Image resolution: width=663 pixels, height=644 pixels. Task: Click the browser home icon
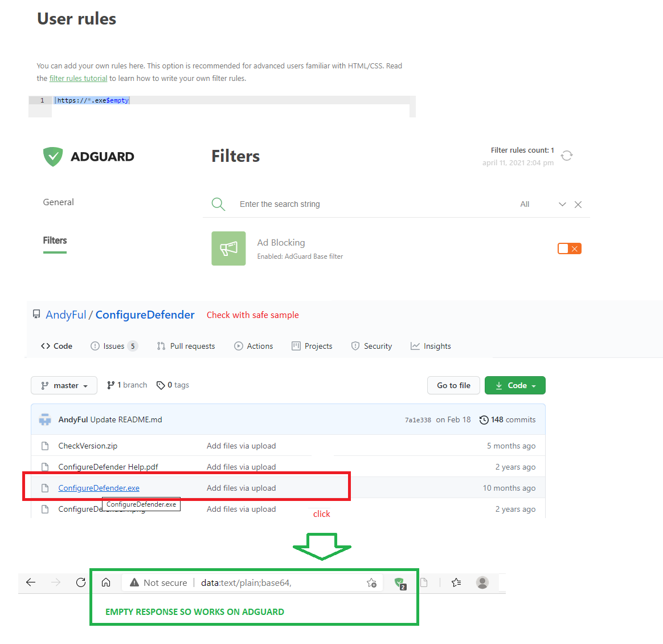coord(106,582)
